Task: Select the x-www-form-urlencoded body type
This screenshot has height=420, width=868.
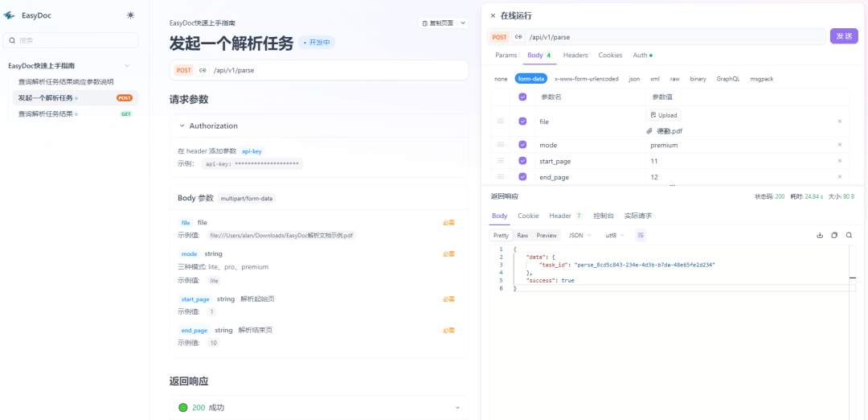Action: point(586,79)
